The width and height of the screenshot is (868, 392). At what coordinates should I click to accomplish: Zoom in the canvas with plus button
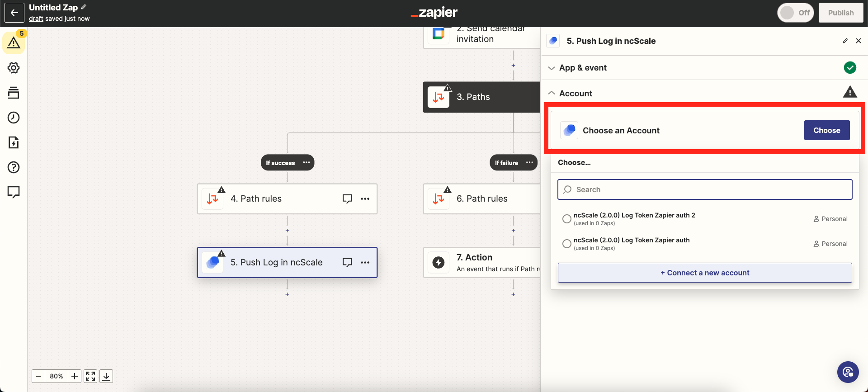point(75,376)
